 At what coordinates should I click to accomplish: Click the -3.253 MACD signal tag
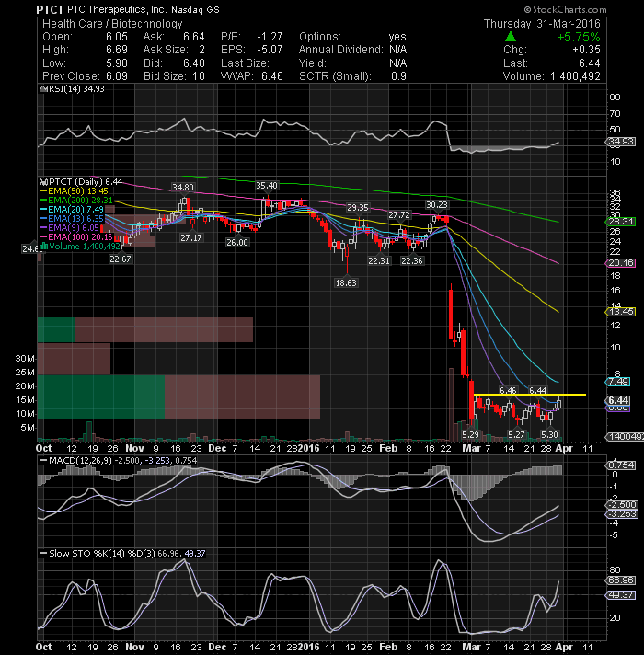621,514
